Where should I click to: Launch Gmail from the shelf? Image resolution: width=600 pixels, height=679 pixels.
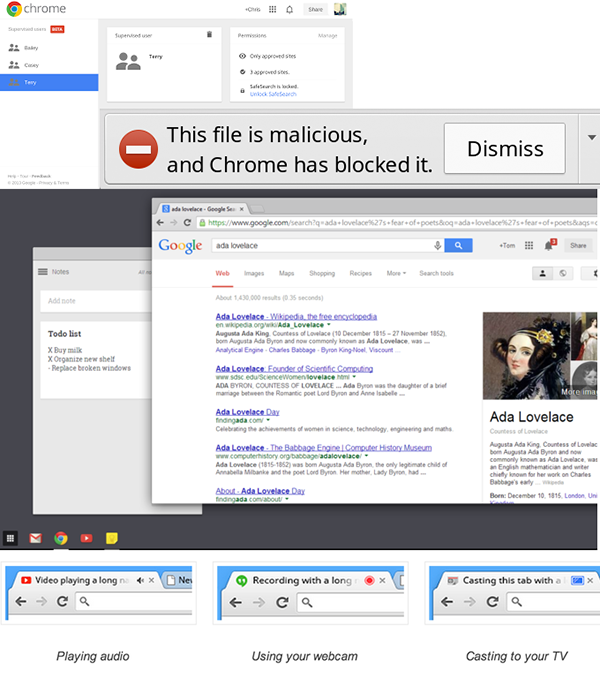[35, 538]
